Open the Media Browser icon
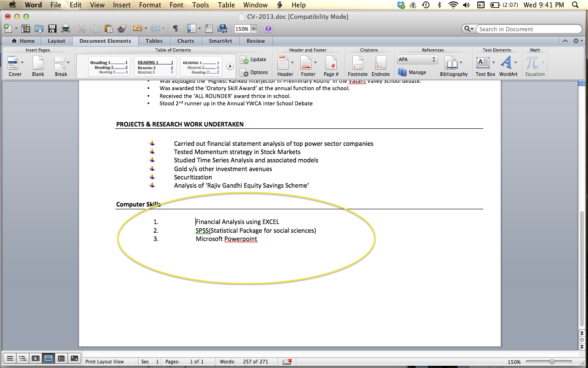Image resolution: width=588 pixels, height=368 pixels. tap(223, 29)
